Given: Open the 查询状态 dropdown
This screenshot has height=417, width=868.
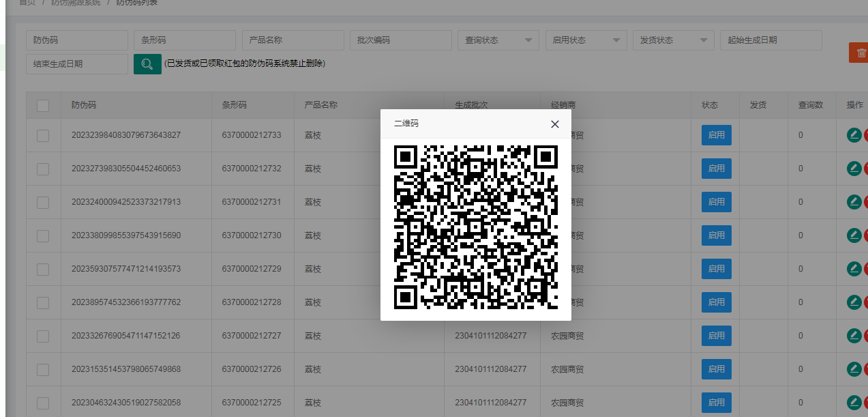Looking at the screenshot, I should [x=498, y=40].
